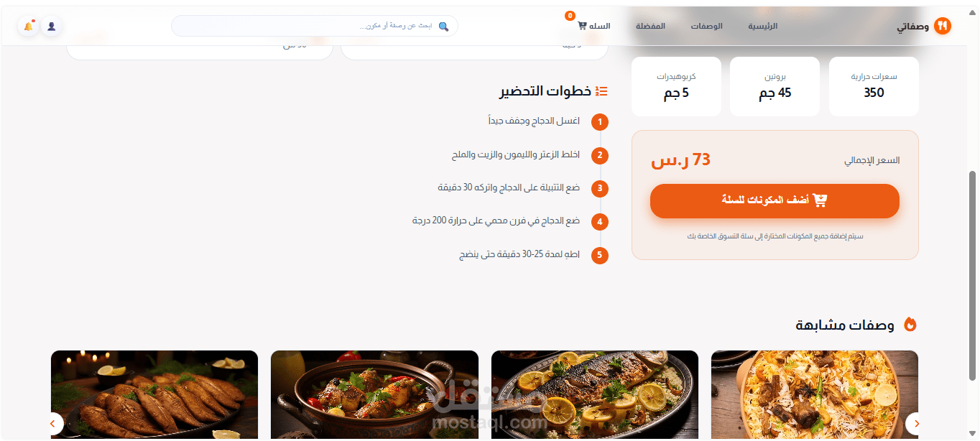
Task: Click the search magnifier icon
Action: [443, 27]
